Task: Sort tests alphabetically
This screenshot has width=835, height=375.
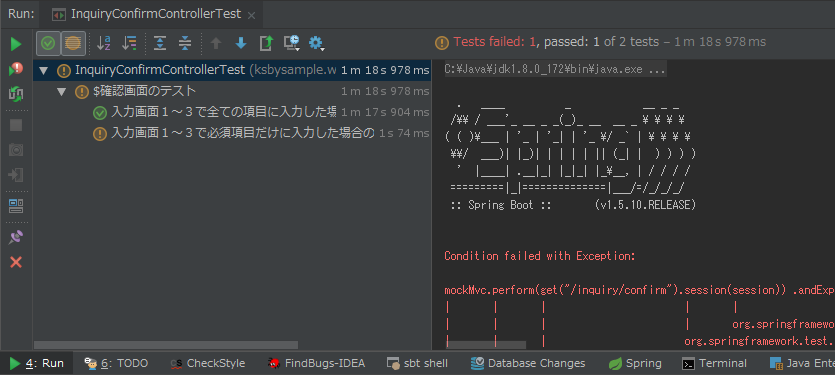Action: [x=104, y=43]
